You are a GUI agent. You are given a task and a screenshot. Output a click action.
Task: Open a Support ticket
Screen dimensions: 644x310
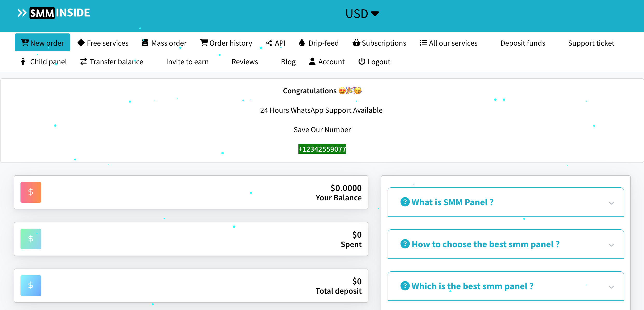(591, 43)
